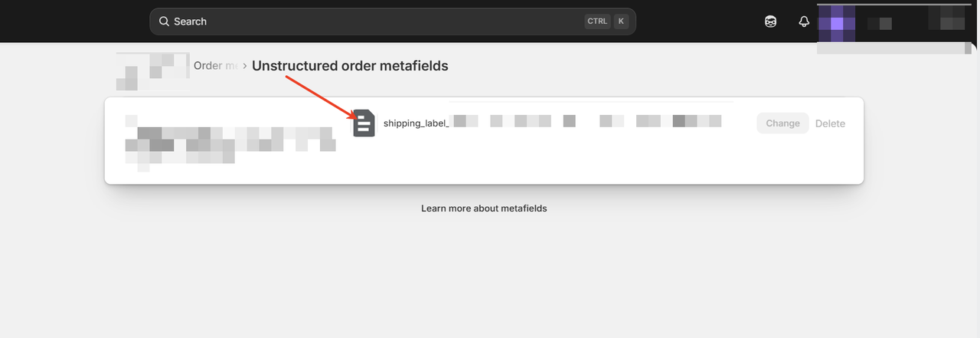Go back to Order metafields breadcrumb

pyautogui.click(x=215, y=66)
